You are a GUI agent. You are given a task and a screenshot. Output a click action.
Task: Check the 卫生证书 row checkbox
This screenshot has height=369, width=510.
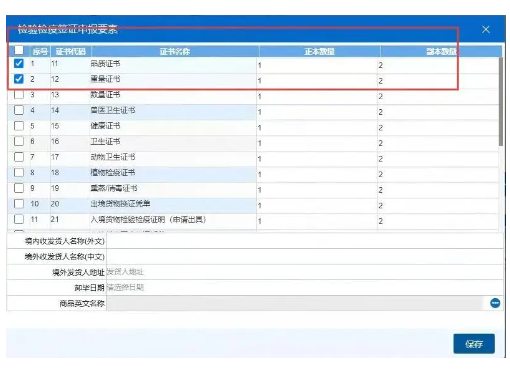[19, 141]
